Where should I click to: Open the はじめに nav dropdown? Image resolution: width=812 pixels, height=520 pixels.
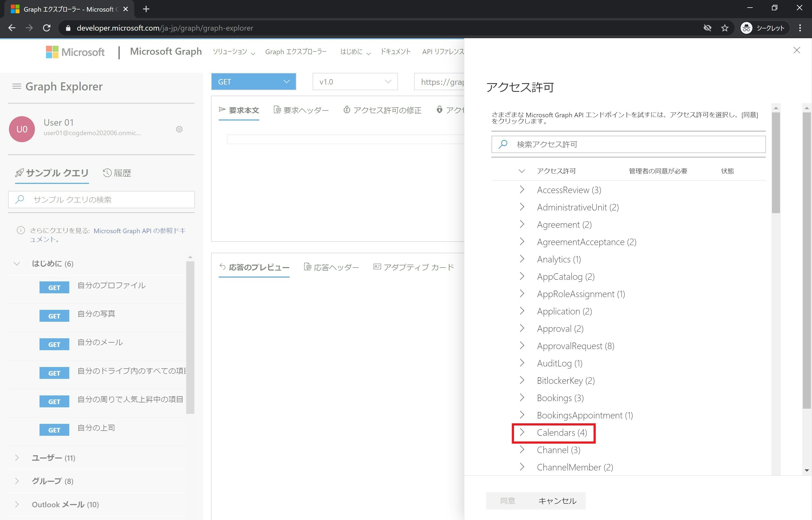pos(355,52)
